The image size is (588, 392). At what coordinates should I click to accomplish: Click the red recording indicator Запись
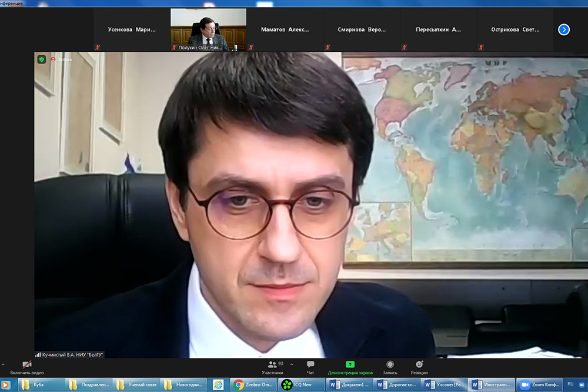pyautogui.click(x=61, y=59)
